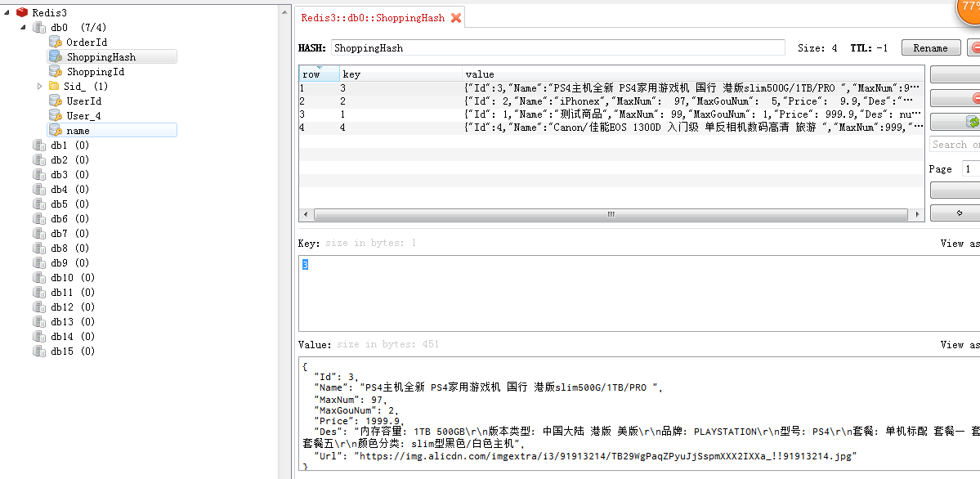The height and width of the screenshot is (479, 980).
Task: Sort by the key column header
Action: point(401,74)
